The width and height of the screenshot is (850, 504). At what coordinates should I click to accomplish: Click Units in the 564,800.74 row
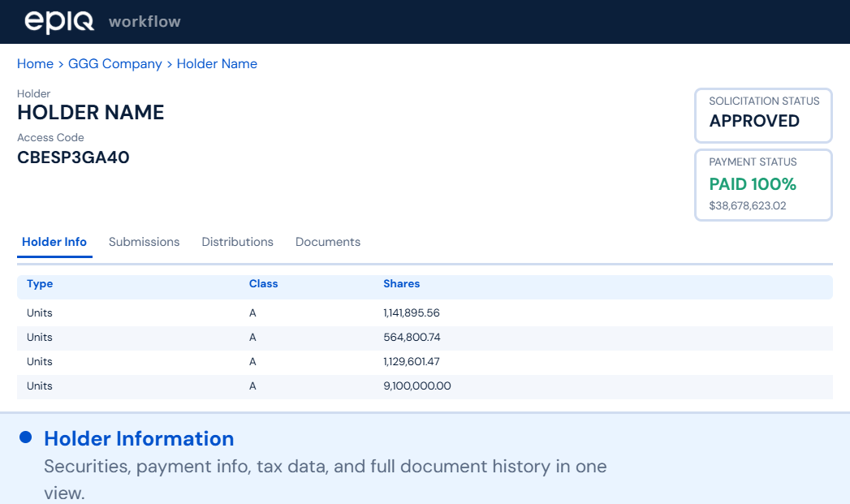tap(40, 337)
